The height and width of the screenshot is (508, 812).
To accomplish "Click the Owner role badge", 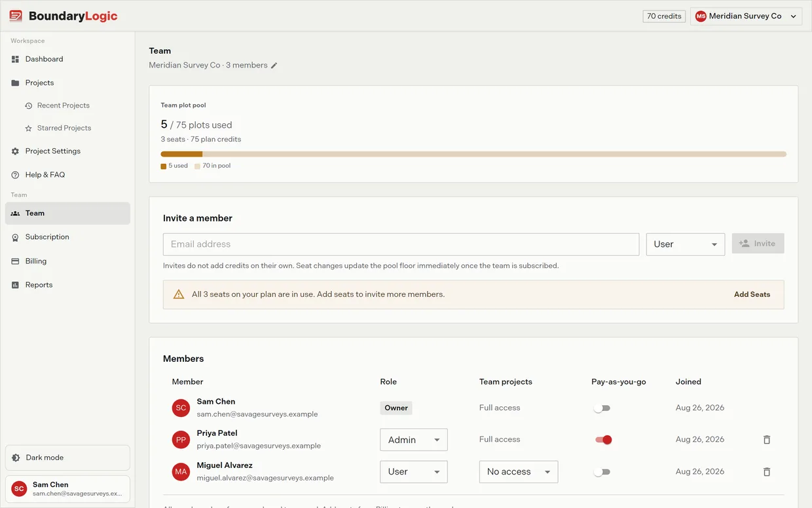I will coord(396,408).
